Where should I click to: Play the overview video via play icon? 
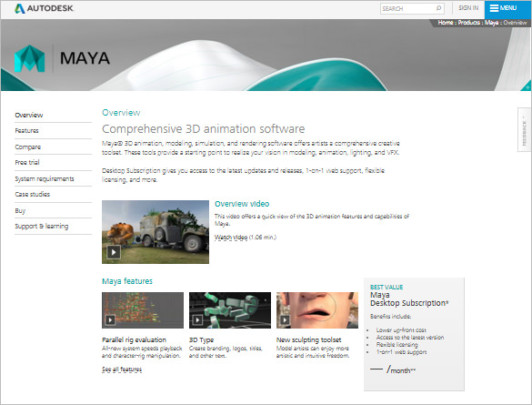coord(114,252)
